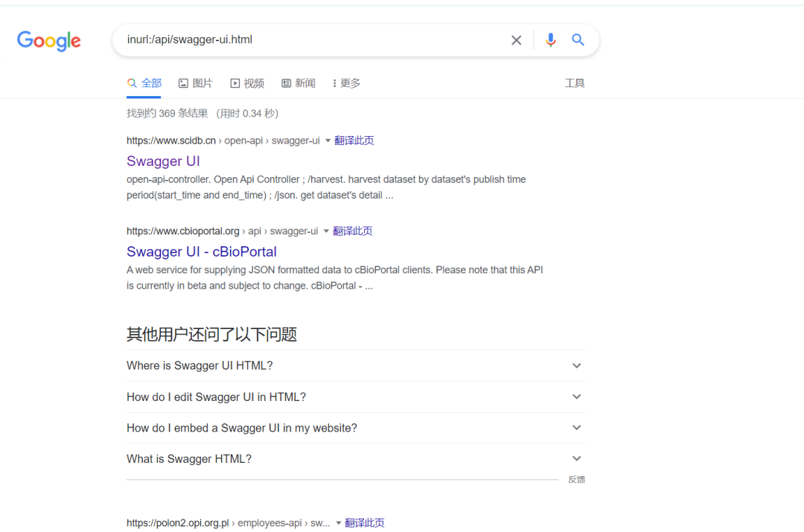The width and height of the screenshot is (804, 532).
Task: Open the cbioportal.org result dropdown arrow
Action: (x=325, y=231)
